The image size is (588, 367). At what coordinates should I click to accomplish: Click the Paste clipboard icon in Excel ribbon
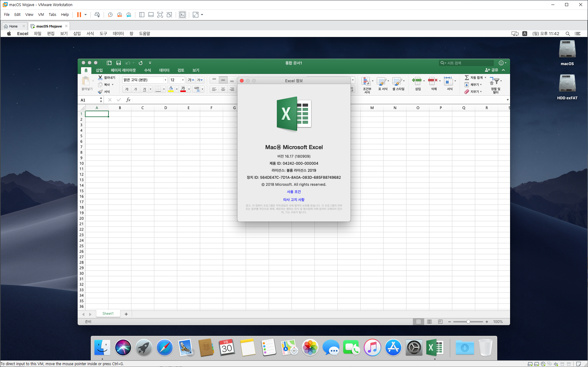[86, 81]
